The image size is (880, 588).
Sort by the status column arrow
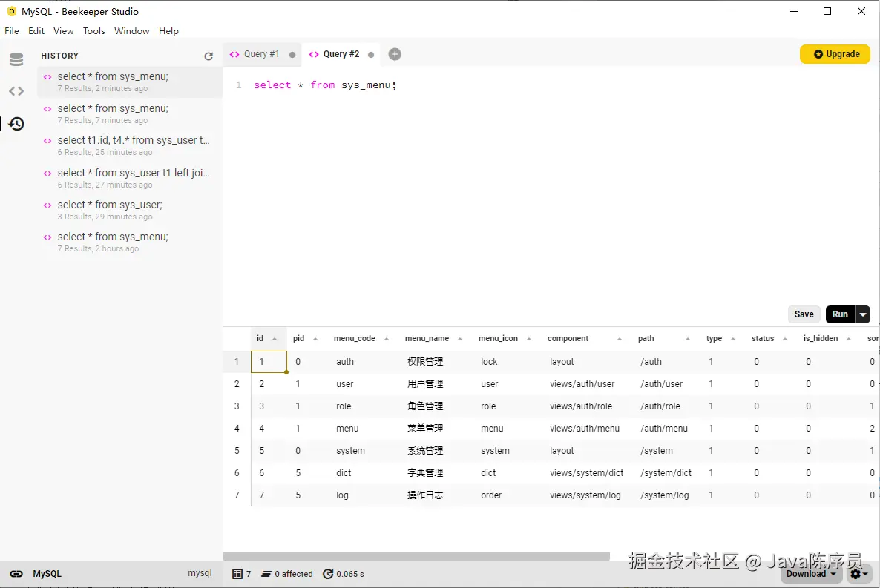point(785,339)
